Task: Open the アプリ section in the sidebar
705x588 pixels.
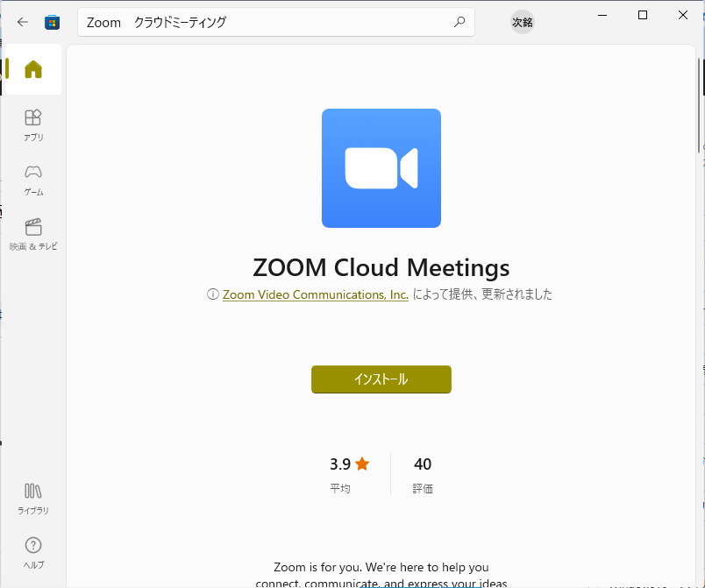Action: [33, 125]
